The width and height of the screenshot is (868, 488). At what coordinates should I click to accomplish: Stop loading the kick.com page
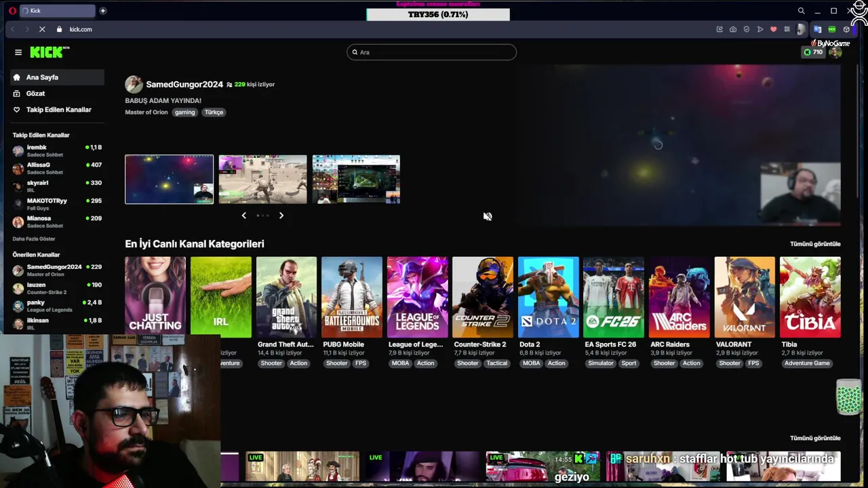click(x=42, y=29)
